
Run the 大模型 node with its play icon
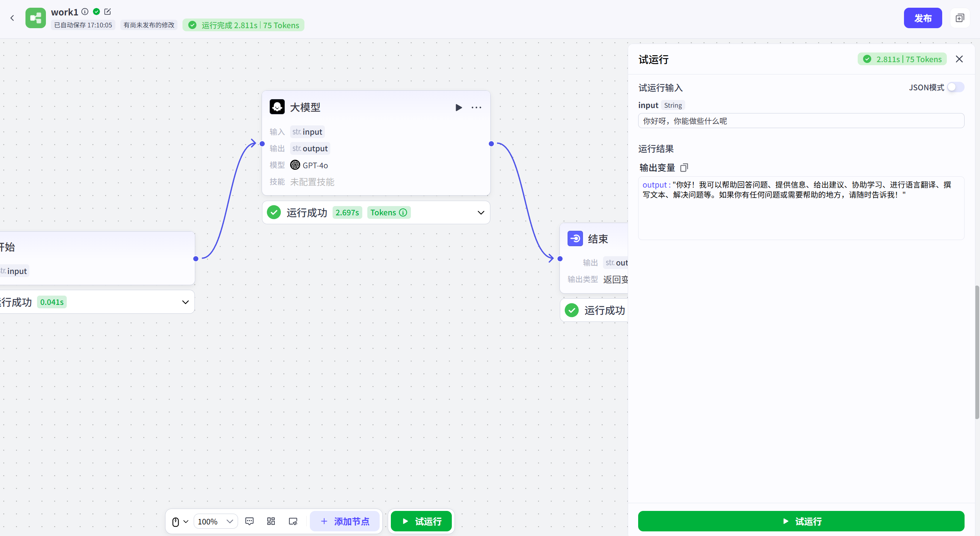click(458, 108)
